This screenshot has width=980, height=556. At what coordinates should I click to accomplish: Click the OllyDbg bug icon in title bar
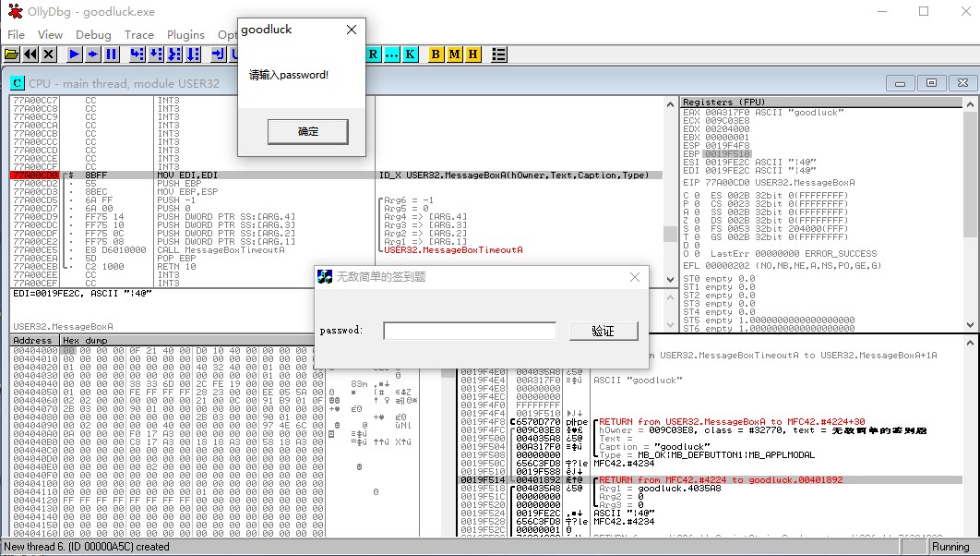tap(15, 11)
